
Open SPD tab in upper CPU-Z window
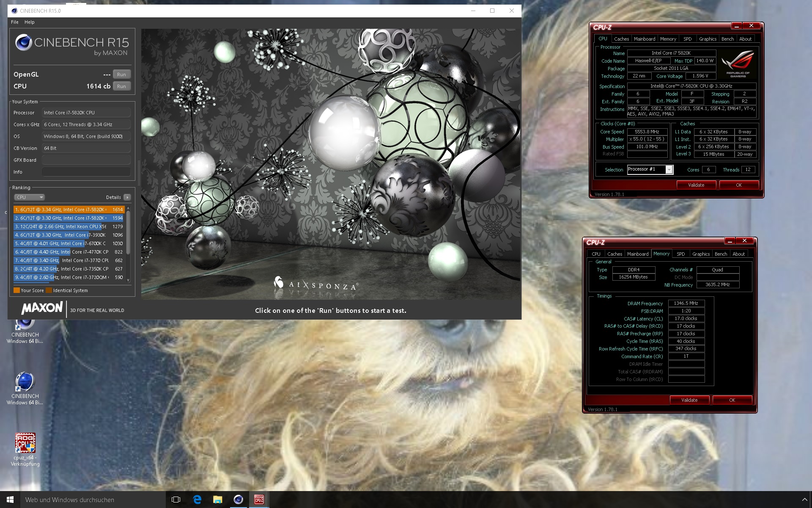pyautogui.click(x=688, y=39)
